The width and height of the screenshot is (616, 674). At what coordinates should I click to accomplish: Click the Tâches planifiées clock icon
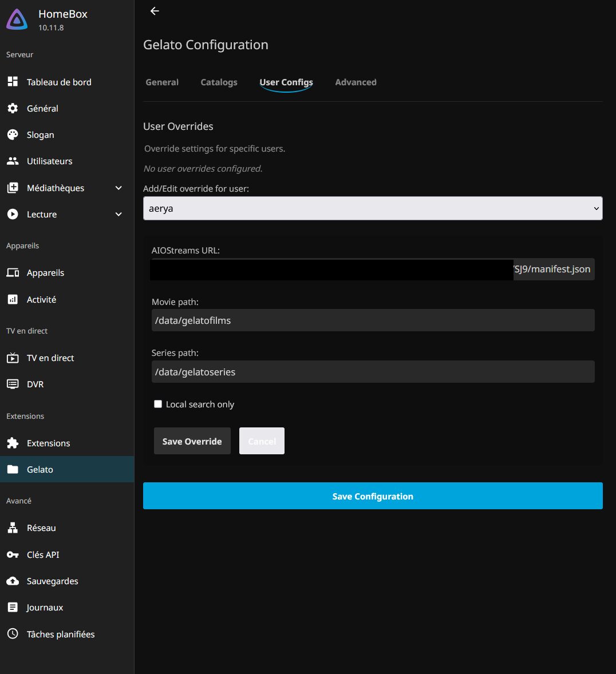13,633
